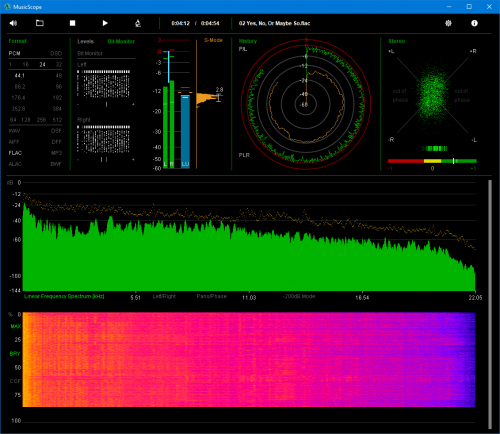
Task: Toggle the S-Mode loudness option
Action: (213, 40)
